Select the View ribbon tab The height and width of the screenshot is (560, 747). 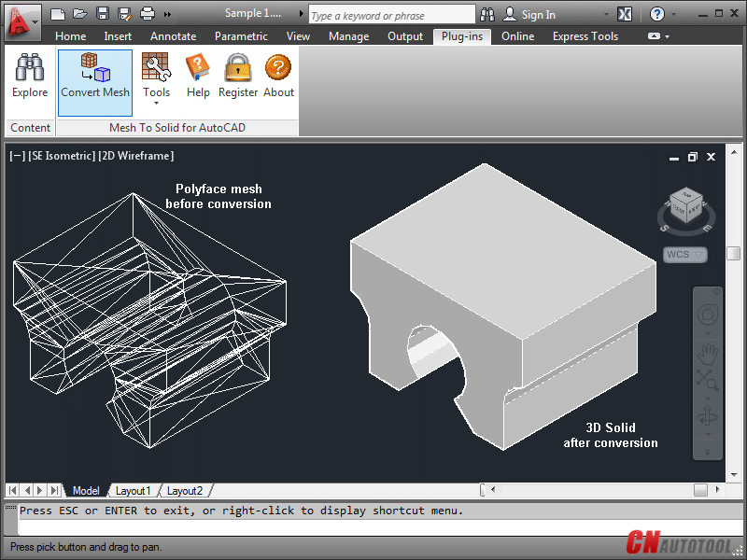click(298, 36)
